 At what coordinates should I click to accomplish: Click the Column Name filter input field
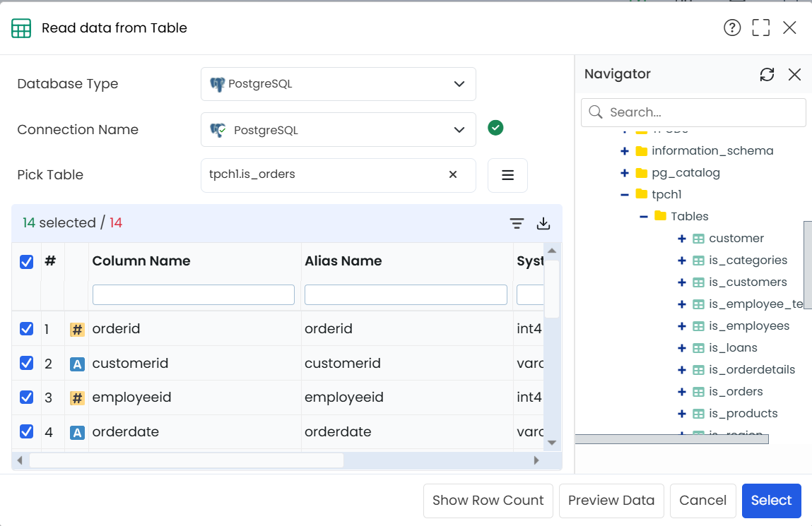click(193, 295)
